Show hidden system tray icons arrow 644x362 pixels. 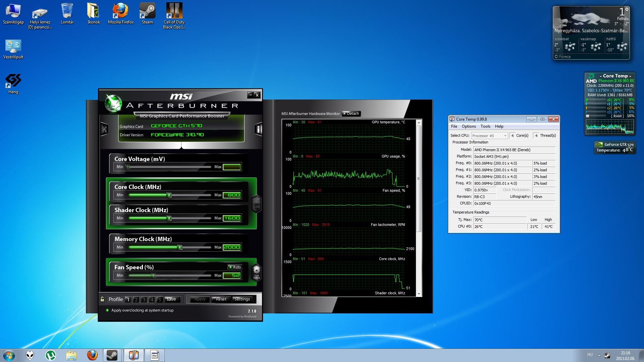click(599, 356)
